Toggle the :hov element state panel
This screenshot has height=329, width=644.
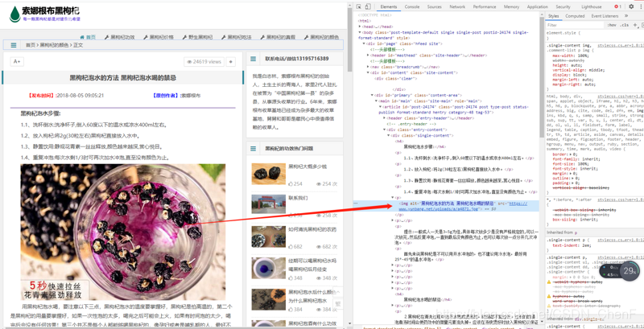[x=612, y=25]
